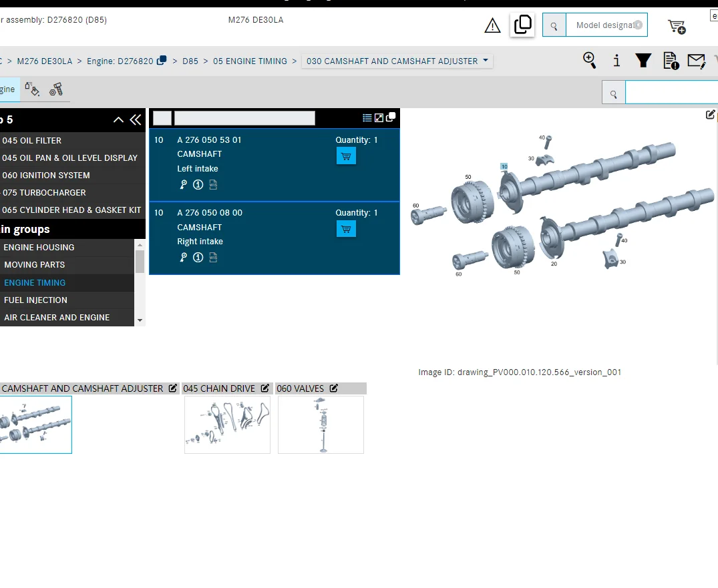Image resolution: width=718 pixels, height=588 pixels.
Task: Select the bolt and tools tab icon
Action: click(56, 89)
